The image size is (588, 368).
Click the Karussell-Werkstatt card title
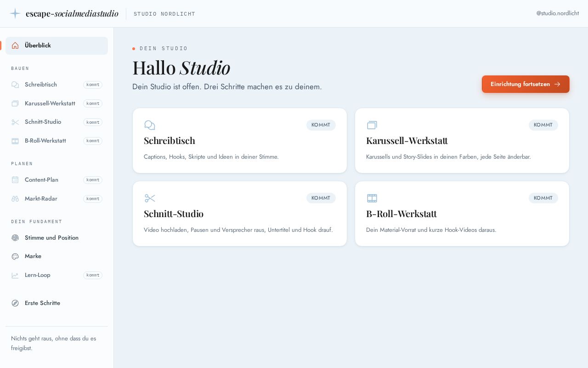tap(407, 140)
